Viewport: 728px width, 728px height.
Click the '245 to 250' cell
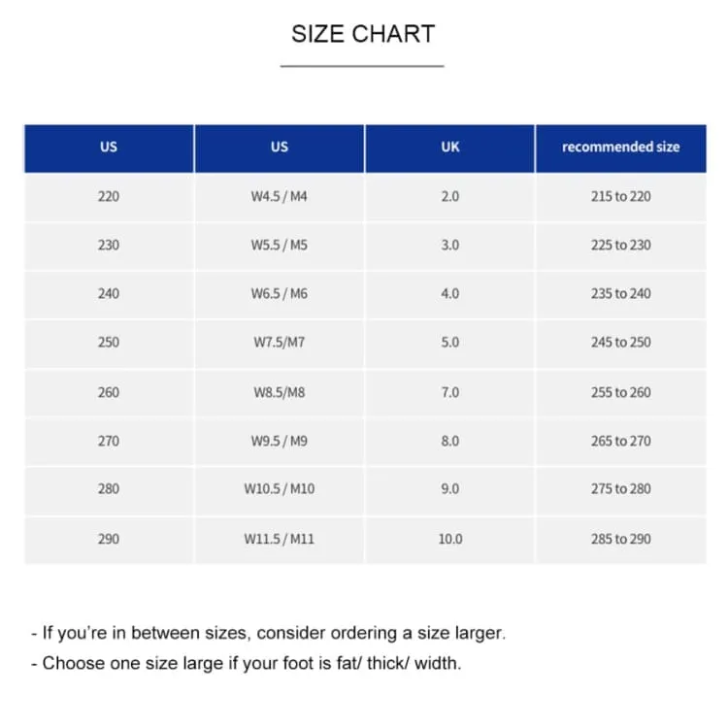click(x=621, y=343)
